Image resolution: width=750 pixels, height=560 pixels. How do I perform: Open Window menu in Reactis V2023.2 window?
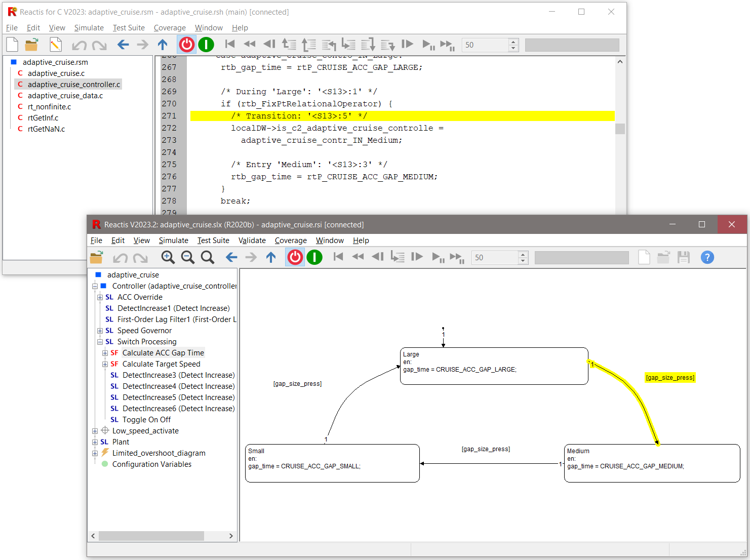point(330,241)
